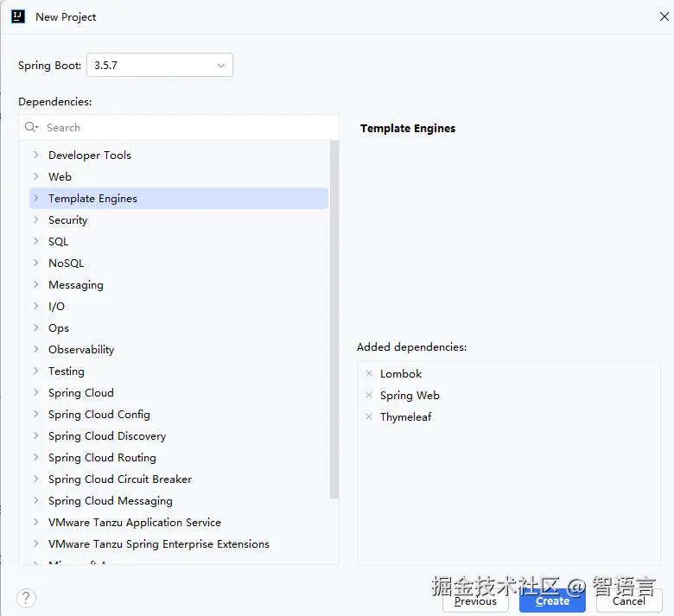Select the Developer Tools row
The image size is (674, 616).
[x=179, y=156]
